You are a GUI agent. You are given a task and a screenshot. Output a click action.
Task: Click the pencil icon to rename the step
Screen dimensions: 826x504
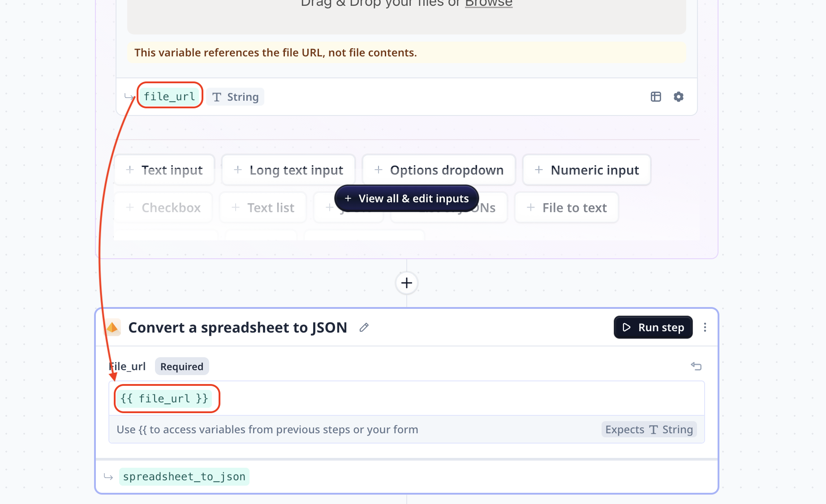coord(364,328)
